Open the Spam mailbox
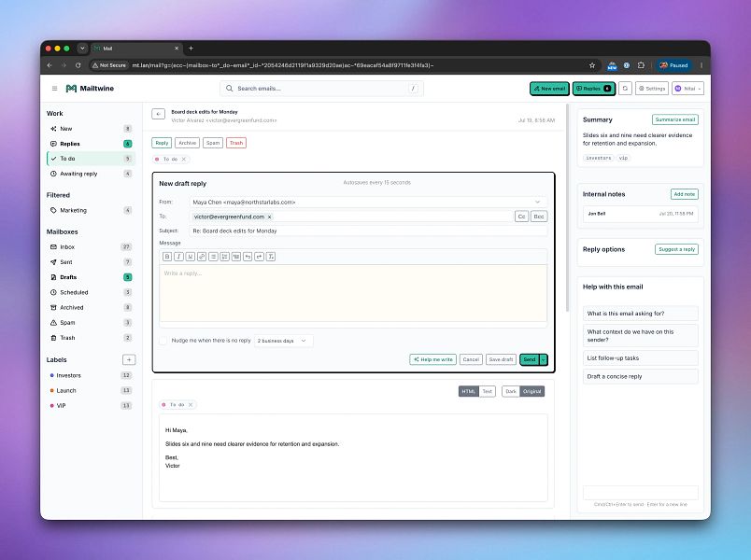Viewport: 751px width, 560px height. pyautogui.click(x=91, y=323)
